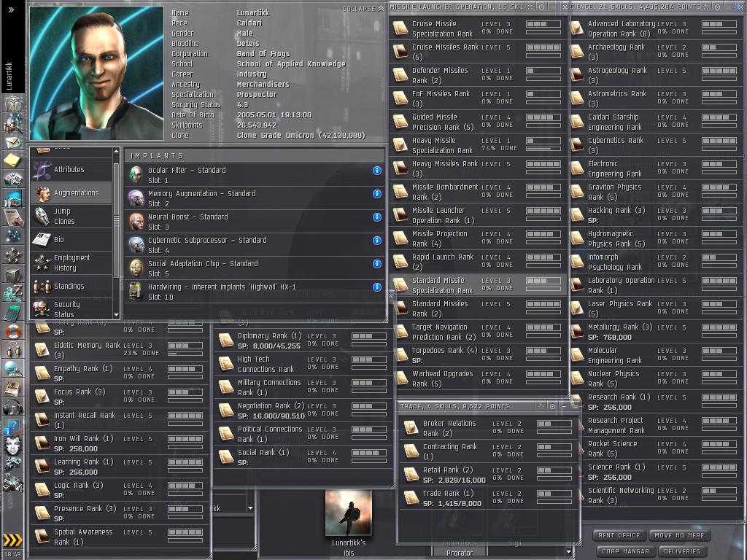Viewport: 747px width, 560px height.
Task: Open the market chart icon in sidebar
Action: (13, 198)
